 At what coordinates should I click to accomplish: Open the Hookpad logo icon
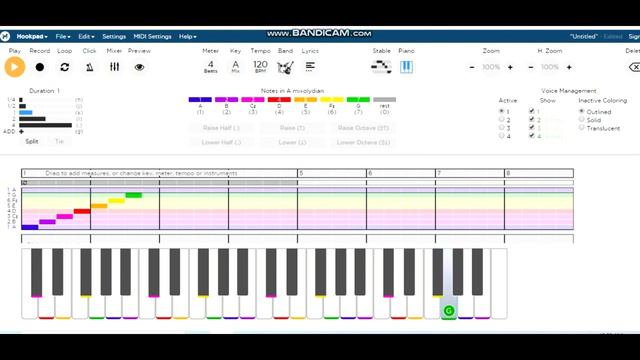click(5, 36)
